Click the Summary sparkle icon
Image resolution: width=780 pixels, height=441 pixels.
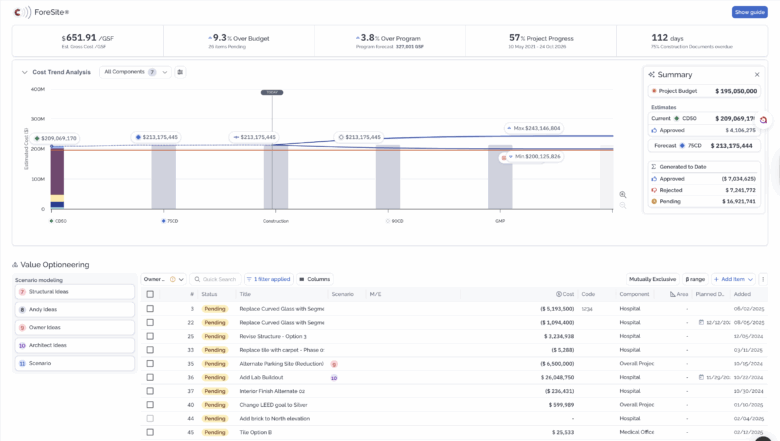coord(652,74)
